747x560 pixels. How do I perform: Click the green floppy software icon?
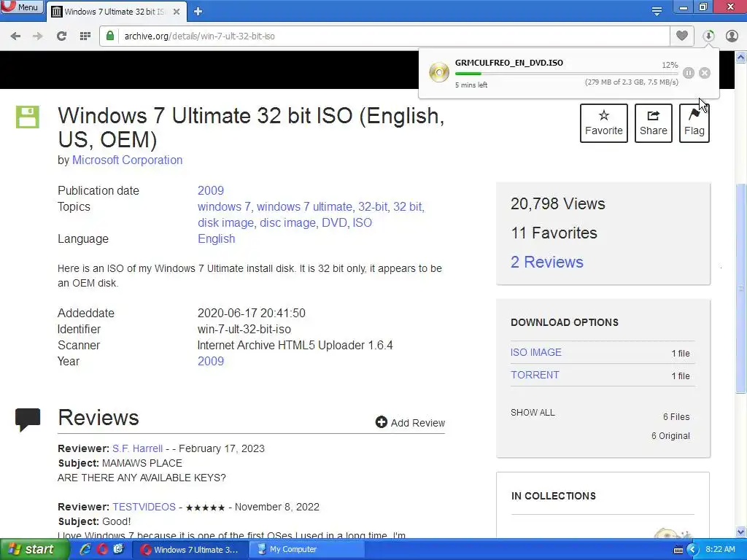tap(28, 117)
